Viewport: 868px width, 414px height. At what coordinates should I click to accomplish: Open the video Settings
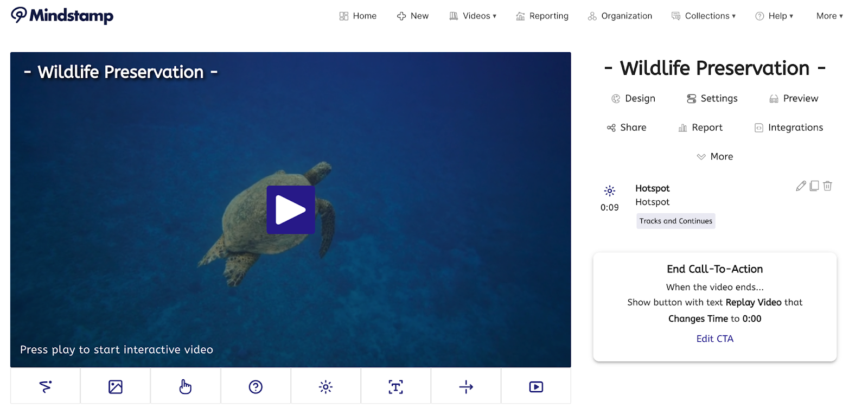click(712, 99)
